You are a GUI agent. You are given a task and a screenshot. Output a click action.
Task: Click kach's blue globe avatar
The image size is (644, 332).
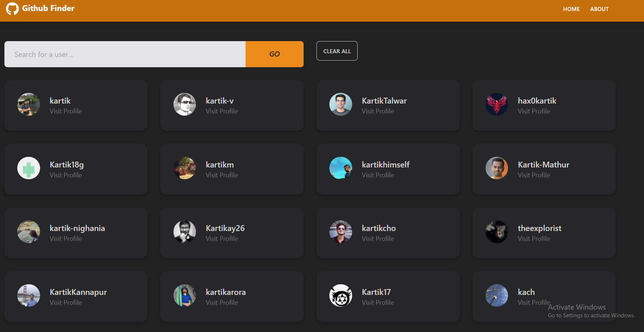pyautogui.click(x=497, y=295)
